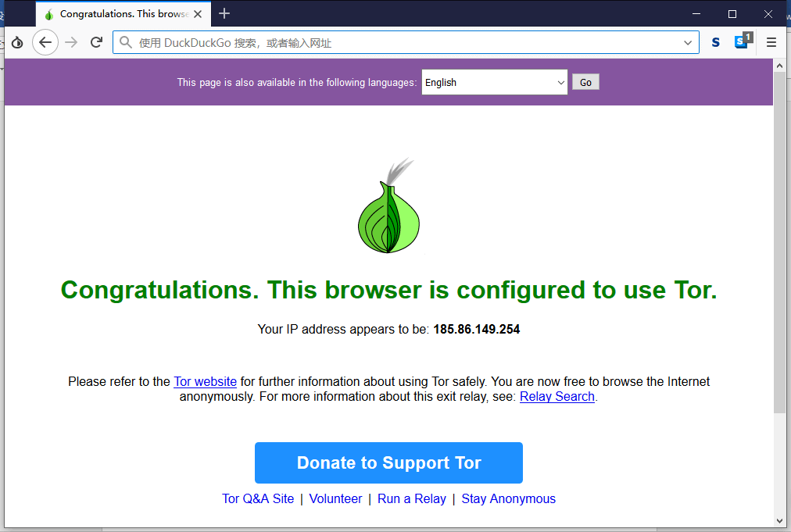Go back to the previous page
791x532 pixels.
[45, 42]
